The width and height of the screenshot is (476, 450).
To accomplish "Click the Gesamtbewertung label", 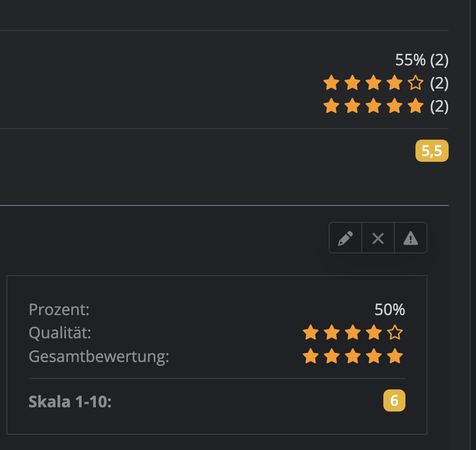I will (98, 357).
